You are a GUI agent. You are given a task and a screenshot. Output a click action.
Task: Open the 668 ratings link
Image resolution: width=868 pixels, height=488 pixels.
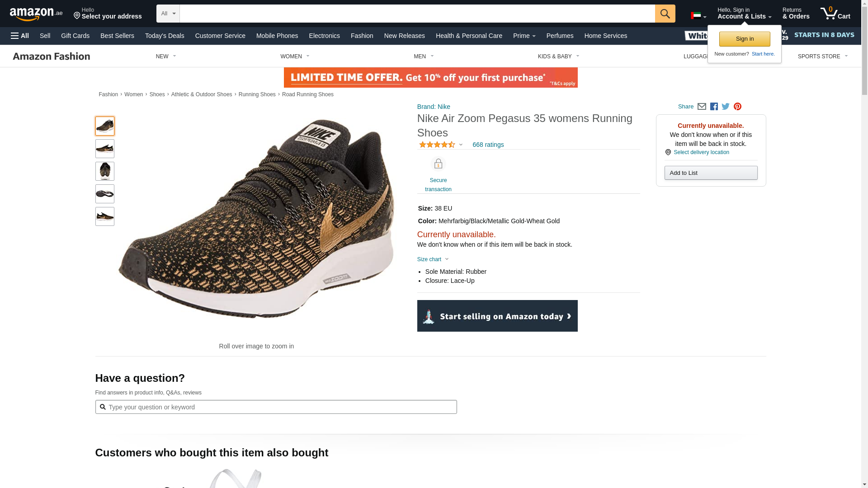488,145
